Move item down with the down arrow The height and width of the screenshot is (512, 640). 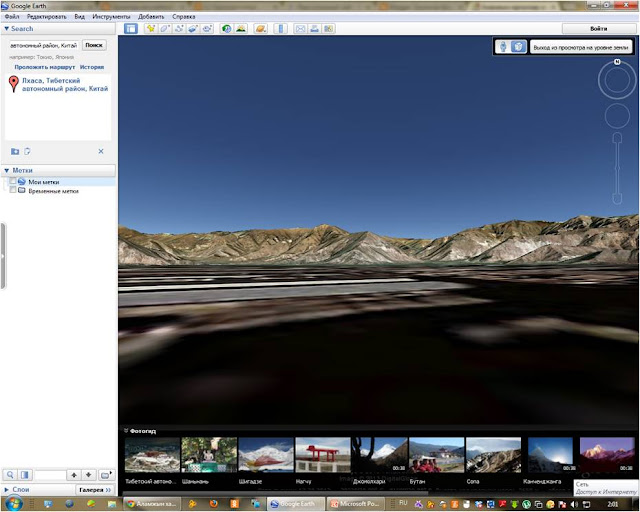pos(89,475)
